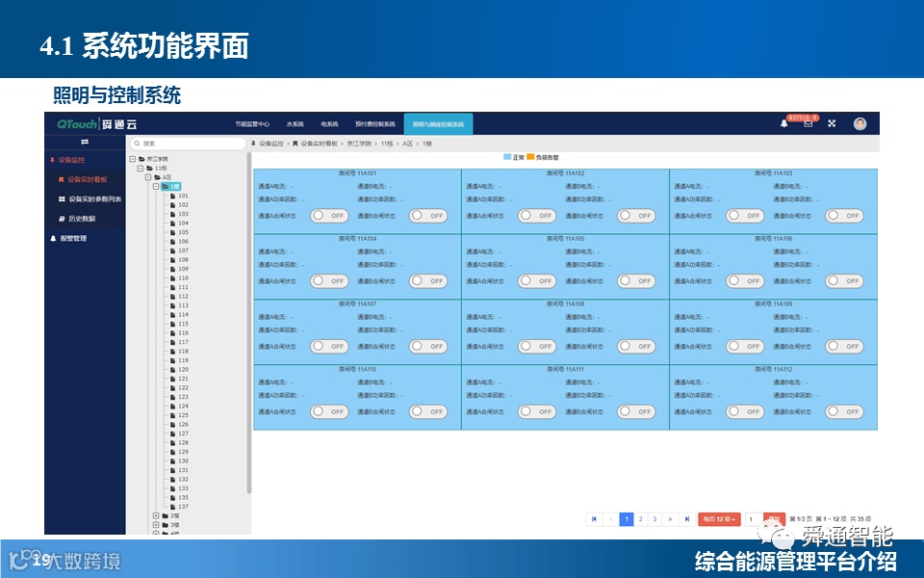Click 11栋 in the breadcrumb
Image resolution: width=924 pixels, height=578 pixels.
tap(387, 144)
